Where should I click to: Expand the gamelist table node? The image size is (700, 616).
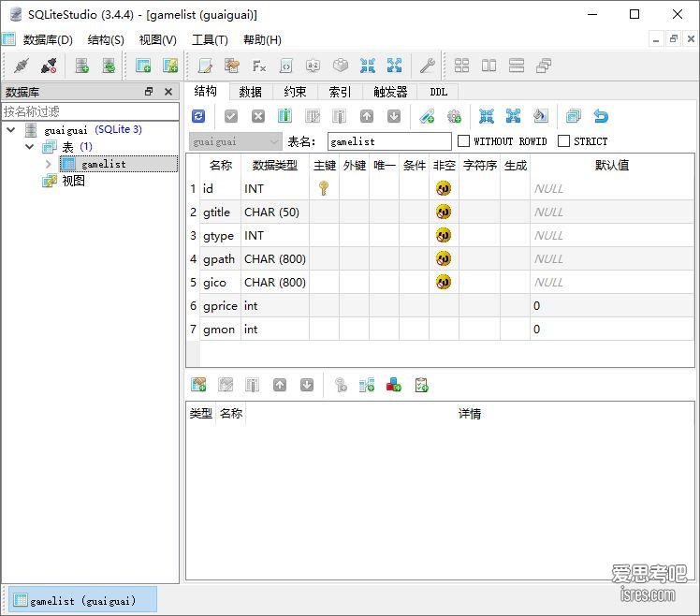click(49, 164)
